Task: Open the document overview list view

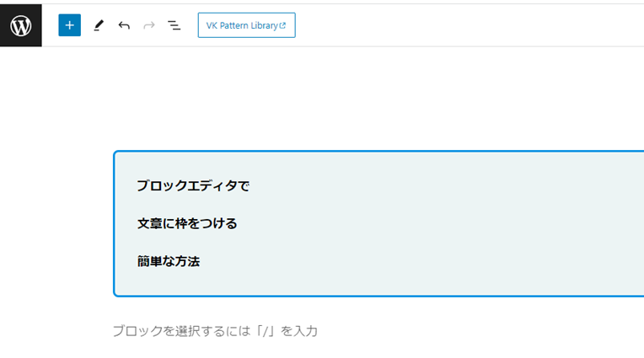Action: [x=174, y=25]
